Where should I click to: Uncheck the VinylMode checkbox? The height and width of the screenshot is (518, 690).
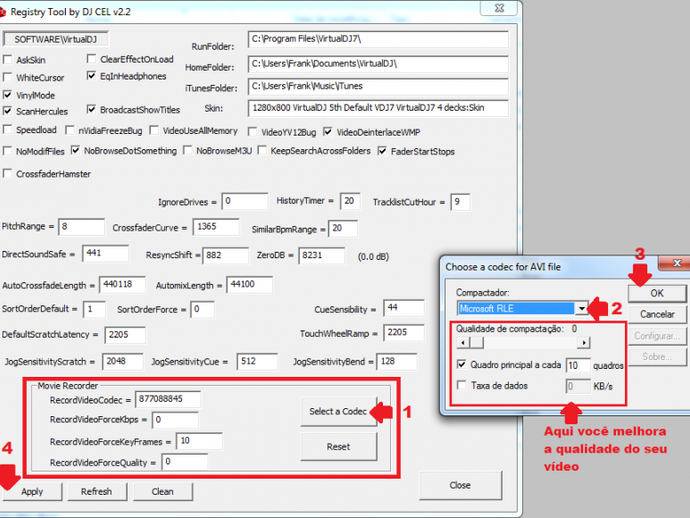(7, 95)
